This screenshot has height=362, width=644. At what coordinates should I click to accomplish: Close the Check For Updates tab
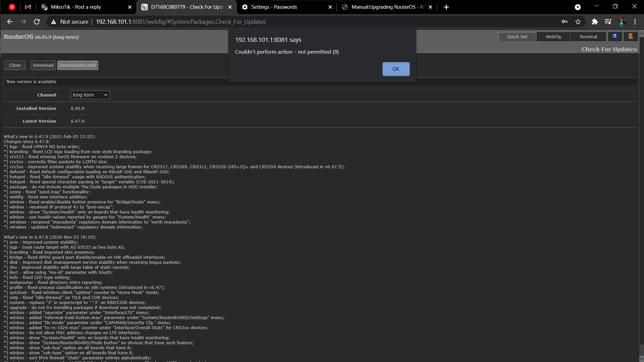click(x=230, y=7)
